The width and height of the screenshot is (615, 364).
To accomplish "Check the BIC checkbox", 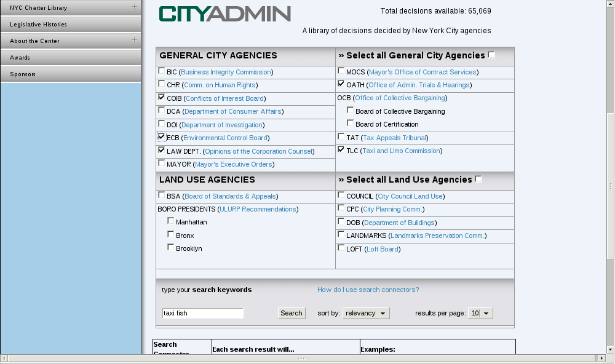I will point(161,71).
